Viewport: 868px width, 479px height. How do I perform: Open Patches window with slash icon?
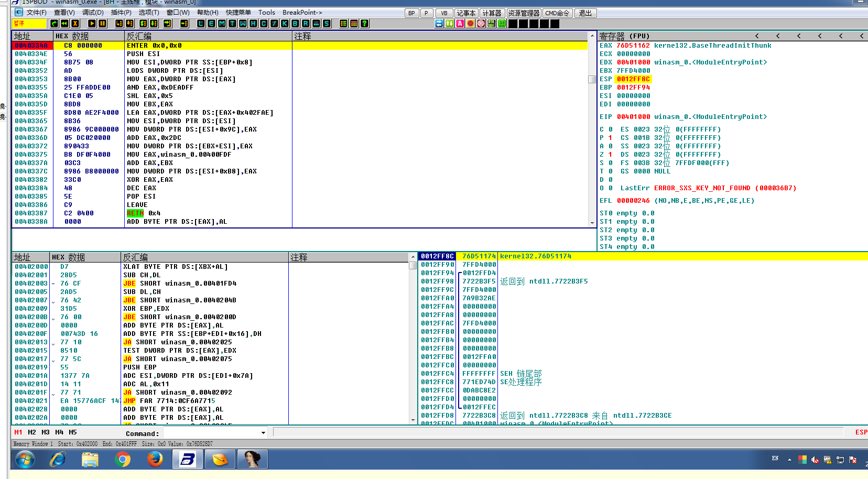click(x=274, y=24)
